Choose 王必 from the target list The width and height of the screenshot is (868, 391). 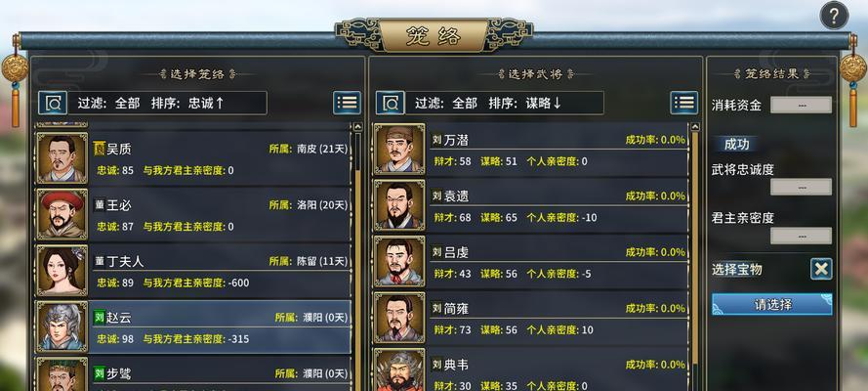(x=193, y=214)
